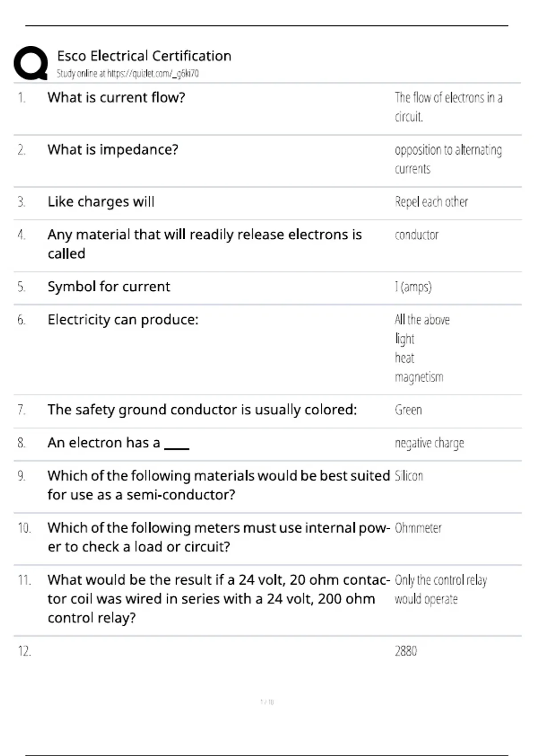Click the 'Repel each other' answer
This screenshot has height=756, width=534.
[x=431, y=202]
